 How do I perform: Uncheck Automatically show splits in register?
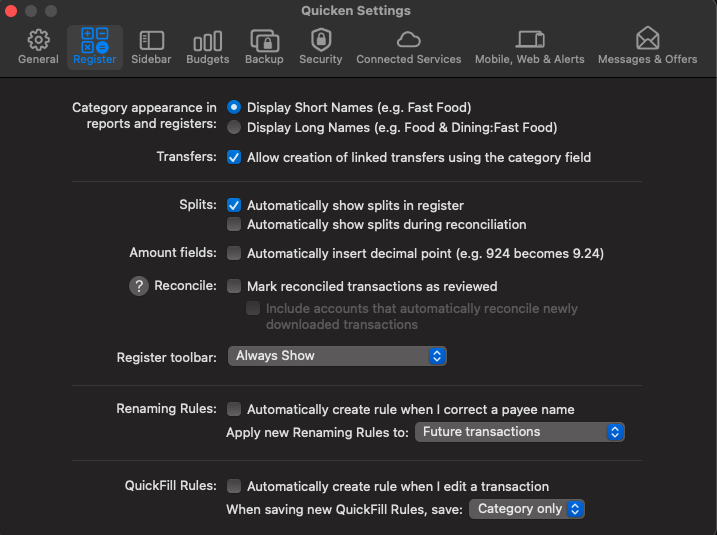pos(234,205)
